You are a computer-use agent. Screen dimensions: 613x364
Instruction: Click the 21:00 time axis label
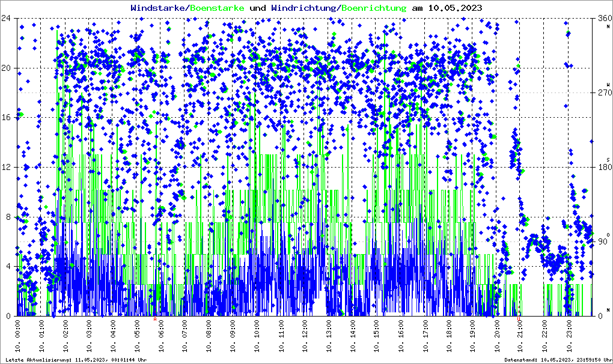tap(520, 336)
